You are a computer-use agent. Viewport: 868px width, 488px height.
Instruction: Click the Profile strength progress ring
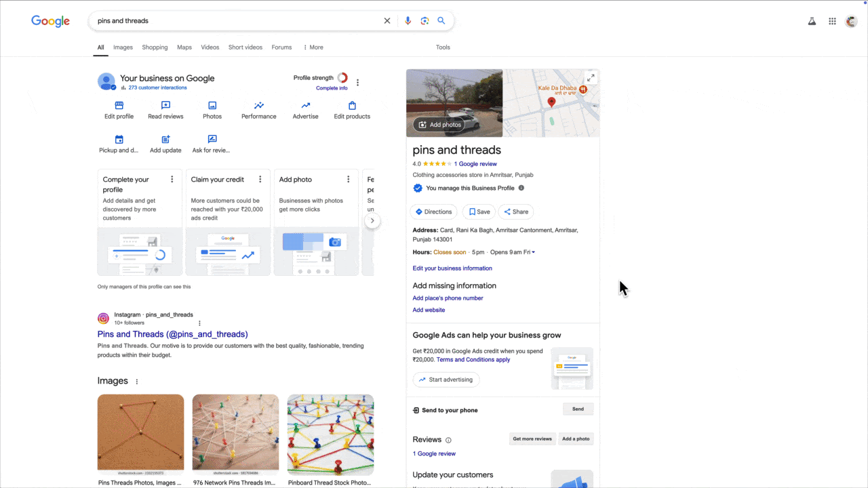[x=342, y=77]
